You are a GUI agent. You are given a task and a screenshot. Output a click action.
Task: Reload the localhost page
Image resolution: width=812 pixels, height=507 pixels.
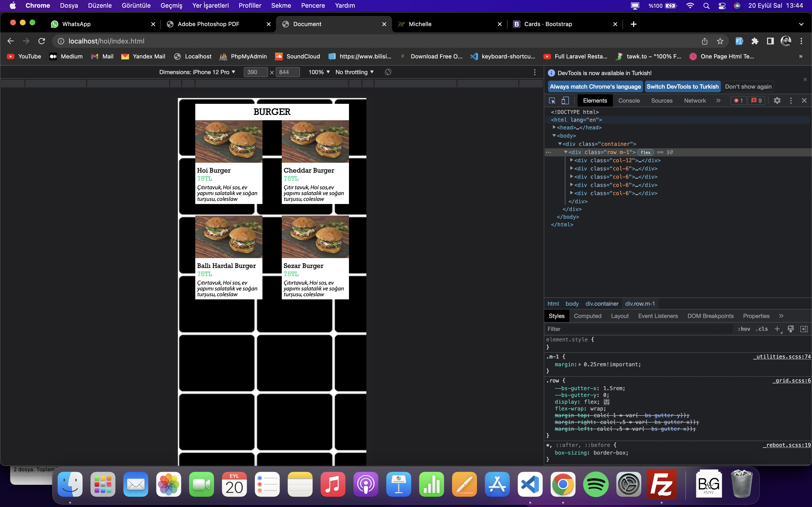point(42,41)
